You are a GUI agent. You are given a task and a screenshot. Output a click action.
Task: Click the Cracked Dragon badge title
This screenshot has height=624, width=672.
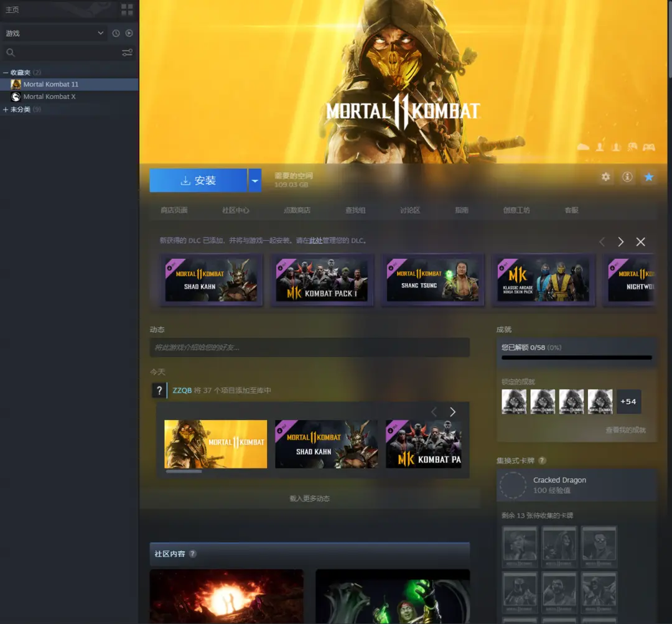(559, 480)
